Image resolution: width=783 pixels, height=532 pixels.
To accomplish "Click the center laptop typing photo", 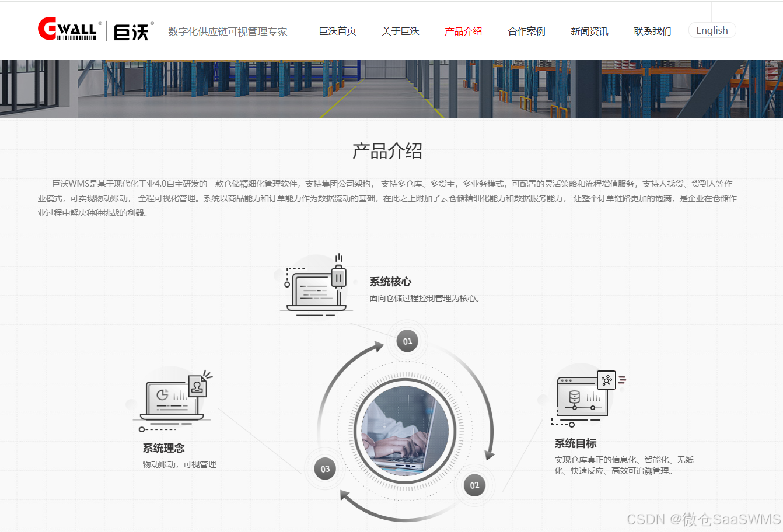I will 405,430.
